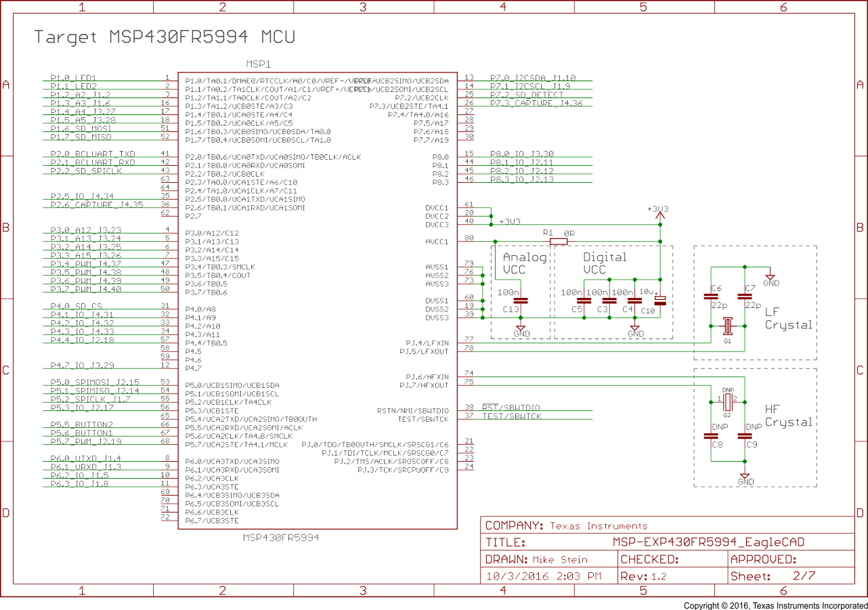
Task: Click the Sheet: 2/7 field
Action: click(x=774, y=577)
